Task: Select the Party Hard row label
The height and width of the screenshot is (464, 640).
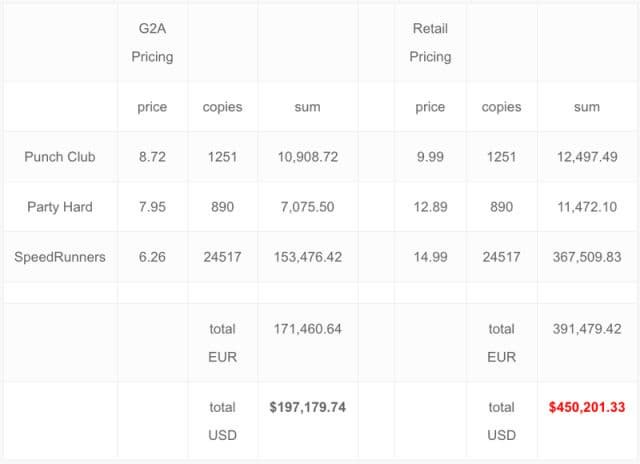Action: tap(59, 207)
